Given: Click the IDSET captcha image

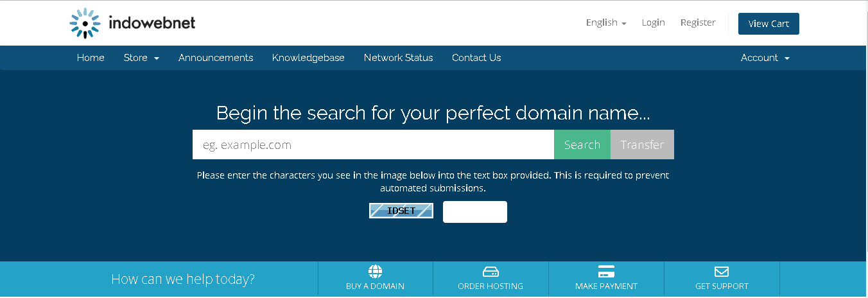Looking at the screenshot, I should tap(401, 211).
